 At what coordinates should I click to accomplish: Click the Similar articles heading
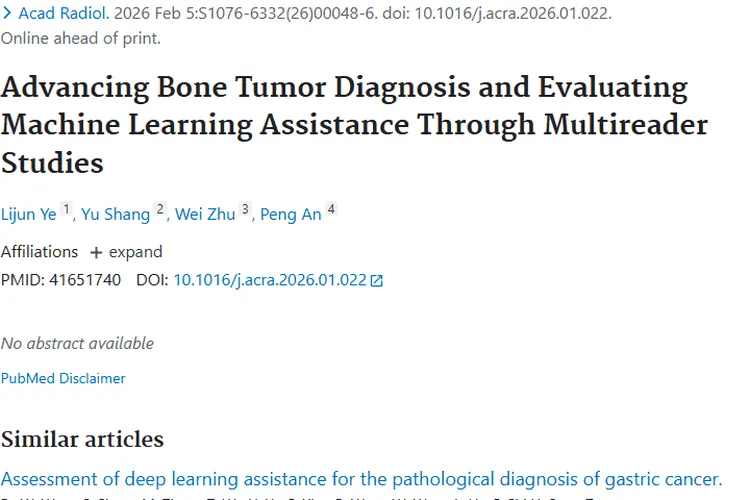coord(82,439)
